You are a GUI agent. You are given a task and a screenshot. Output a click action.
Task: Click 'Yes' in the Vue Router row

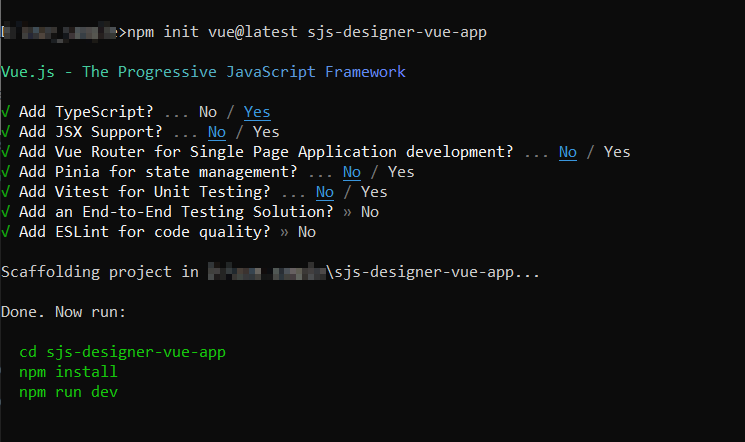[617, 152]
